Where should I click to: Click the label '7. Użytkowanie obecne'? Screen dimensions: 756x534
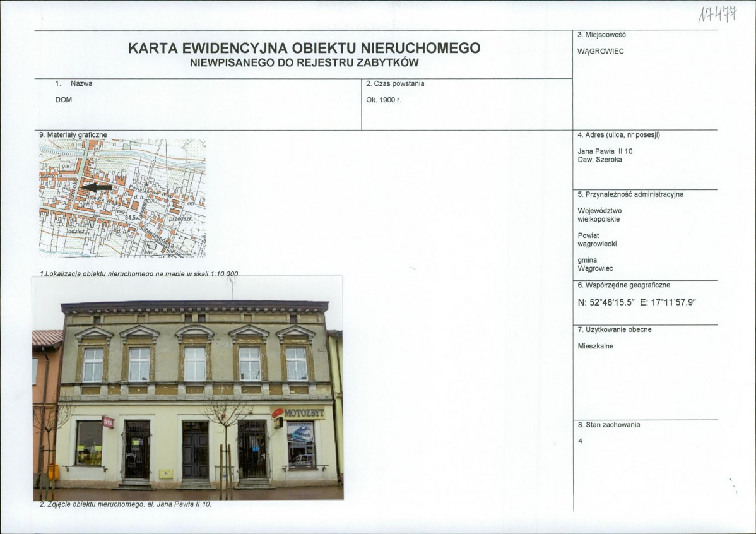pyautogui.click(x=615, y=329)
